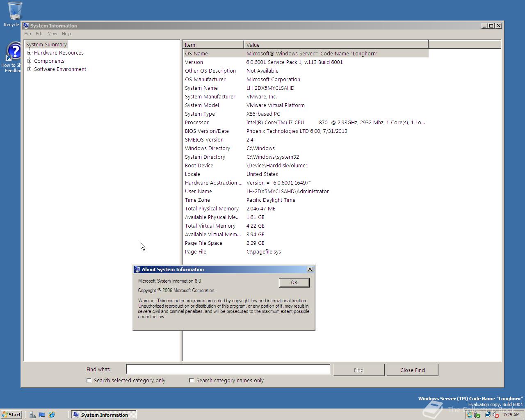The image size is (525, 420).
Task: Open the How to Share Feedback shortcut
Action: click(12, 57)
